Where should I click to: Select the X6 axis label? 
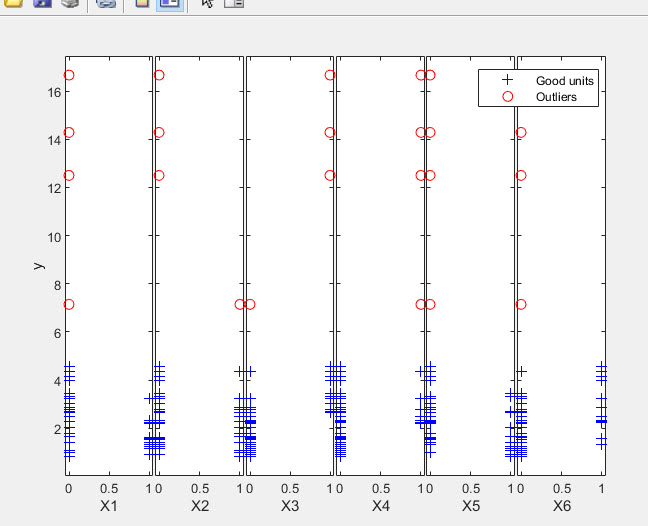click(x=562, y=507)
